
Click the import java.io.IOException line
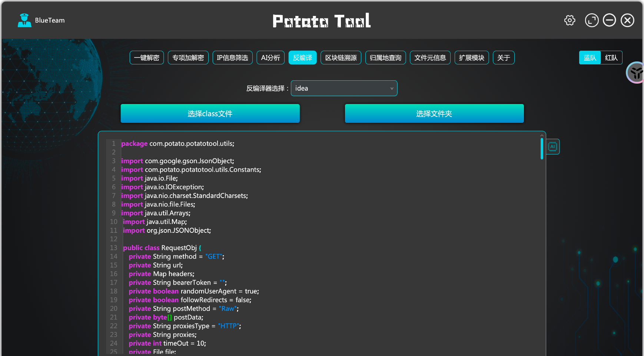point(162,187)
